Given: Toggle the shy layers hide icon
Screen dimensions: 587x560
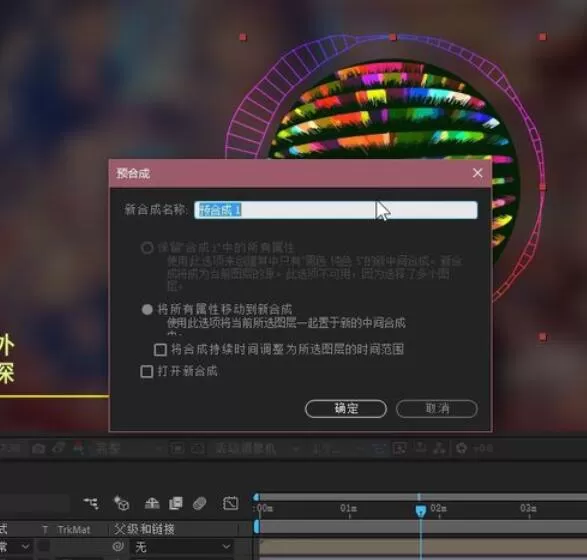Looking at the screenshot, I should 152,504.
